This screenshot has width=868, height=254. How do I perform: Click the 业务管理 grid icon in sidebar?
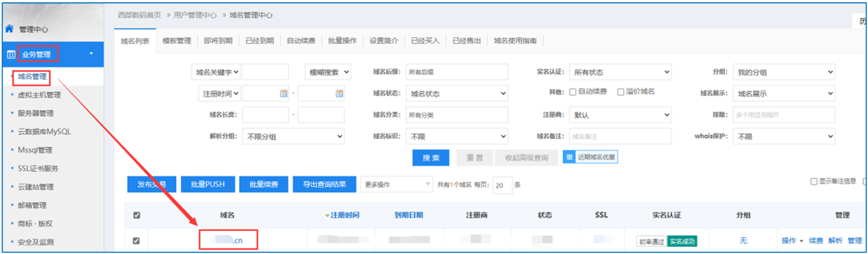point(11,54)
